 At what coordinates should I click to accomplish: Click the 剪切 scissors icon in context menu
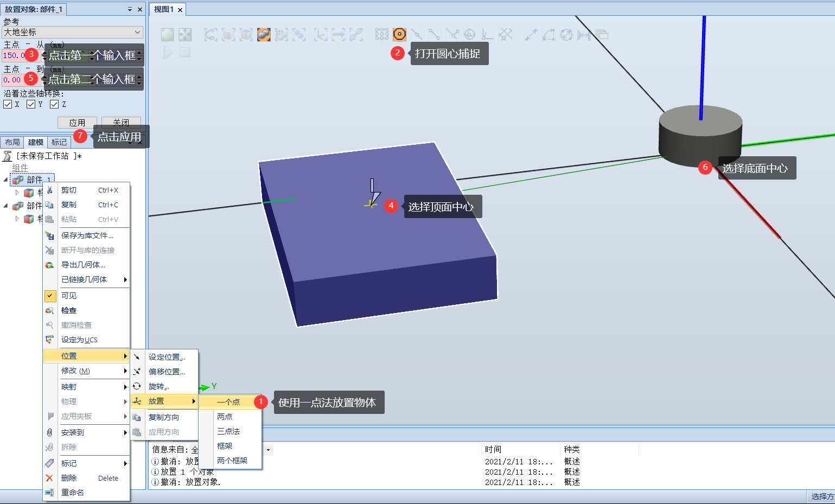(x=49, y=190)
